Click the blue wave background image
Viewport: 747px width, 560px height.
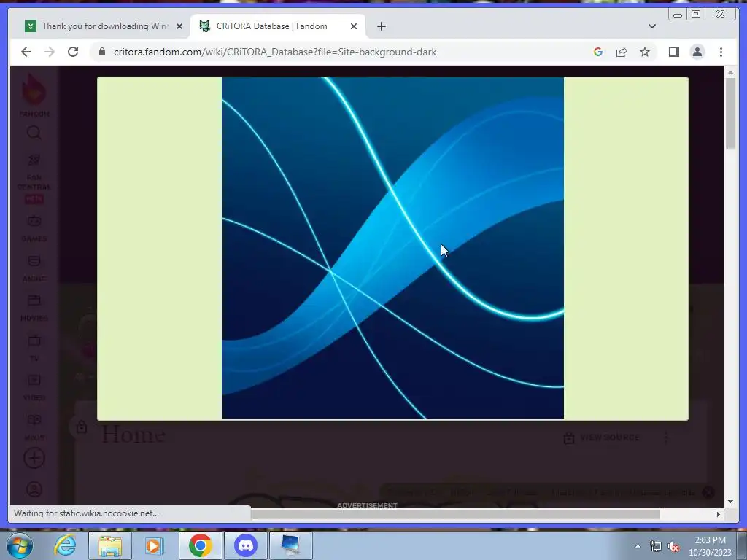392,248
